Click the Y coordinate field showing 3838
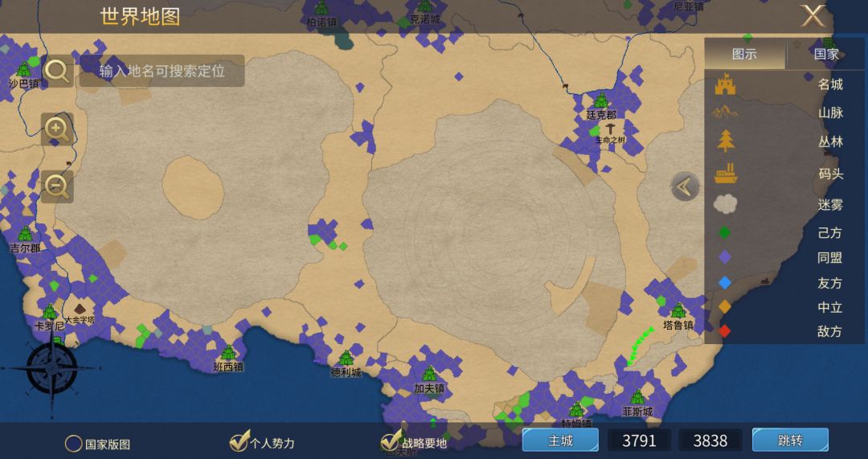Screen dimensions: 868x459 point(710,441)
